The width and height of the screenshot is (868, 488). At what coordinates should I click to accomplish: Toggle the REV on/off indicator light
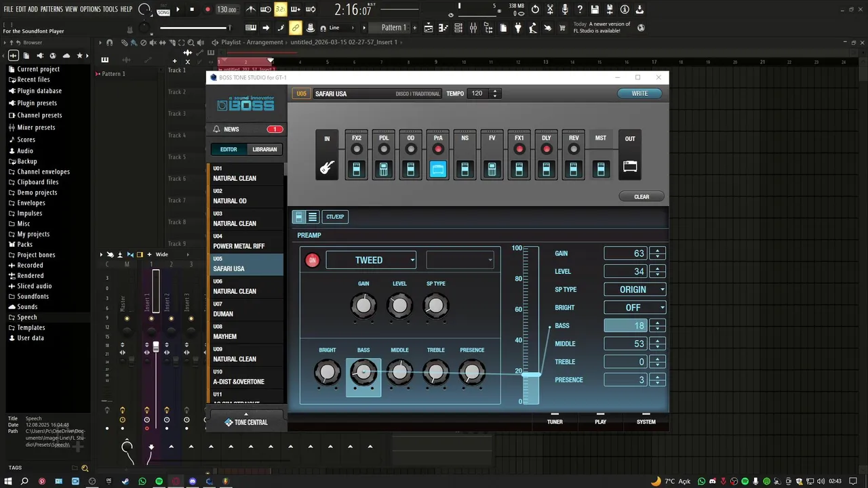point(574,149)
